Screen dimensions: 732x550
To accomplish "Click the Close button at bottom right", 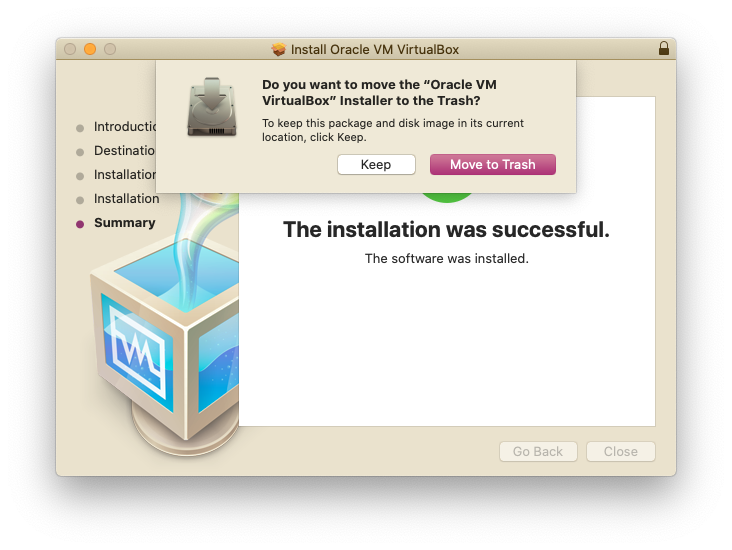I will click(x=621, y=451).
